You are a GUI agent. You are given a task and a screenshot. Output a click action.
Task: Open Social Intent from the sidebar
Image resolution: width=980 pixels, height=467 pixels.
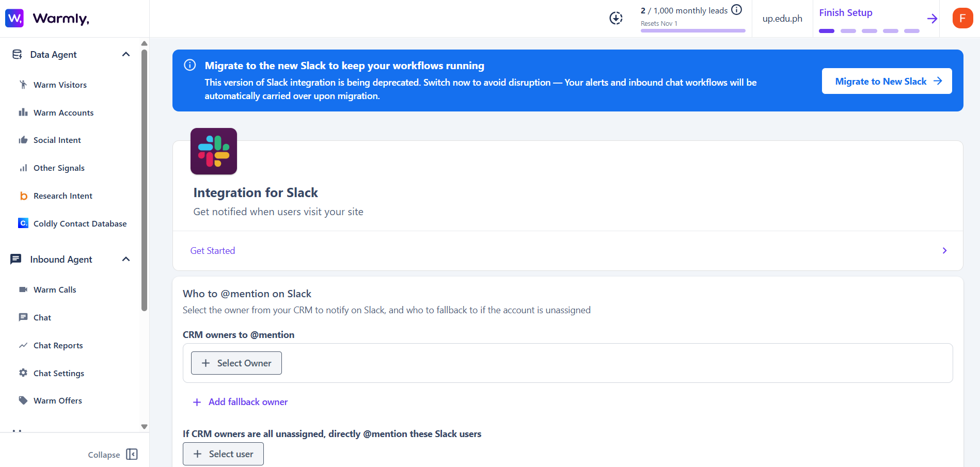coord(57,140)
